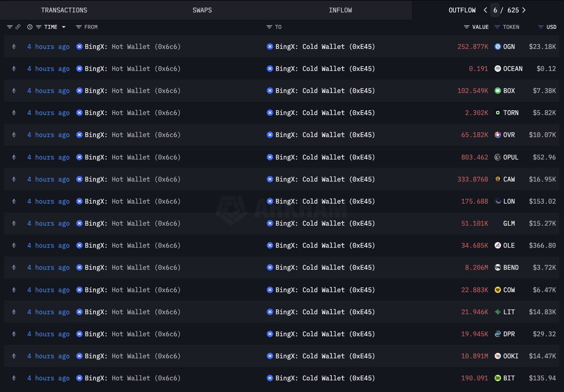564x392 pixels.
Task: Go to previous page arrow
Action: tap(485, 10)
